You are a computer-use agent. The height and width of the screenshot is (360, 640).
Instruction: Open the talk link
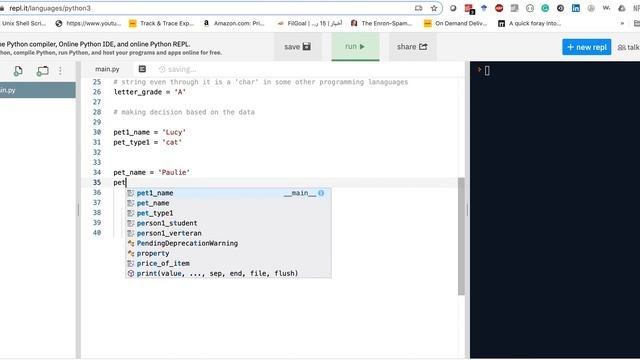pos(629,48)
